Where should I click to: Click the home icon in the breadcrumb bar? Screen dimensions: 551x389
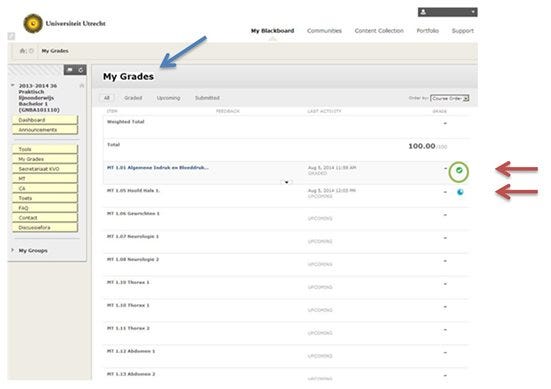pyautogui.click(x=22, y=51)
